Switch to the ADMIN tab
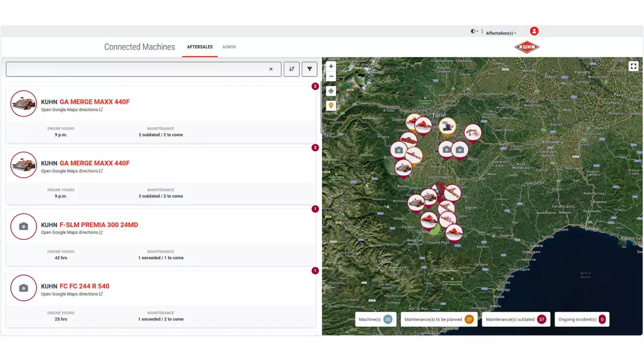The width and height of the screenshot is (644, 362). [x=229, y=47]
